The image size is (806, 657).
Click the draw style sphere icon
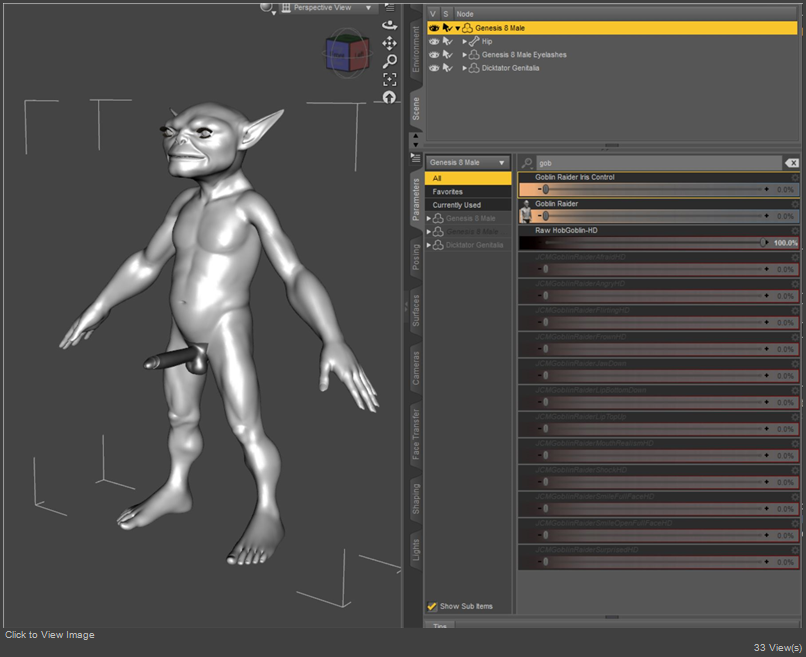266,7
